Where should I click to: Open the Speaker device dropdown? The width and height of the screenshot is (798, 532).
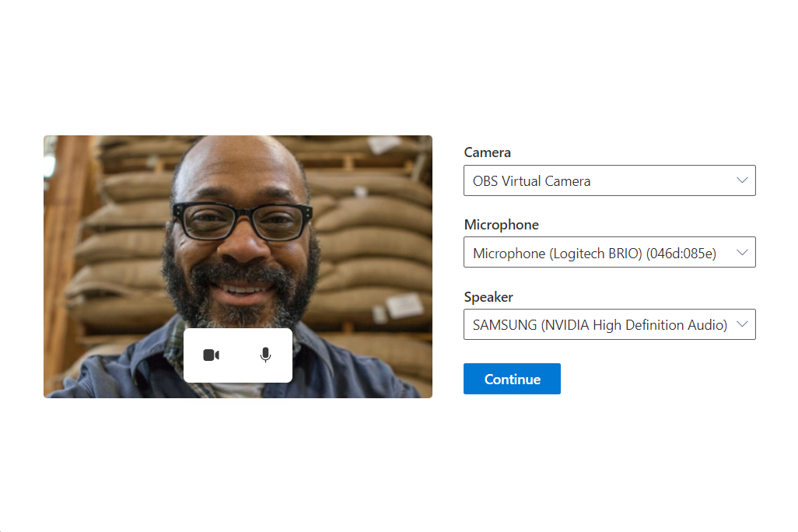609,324
